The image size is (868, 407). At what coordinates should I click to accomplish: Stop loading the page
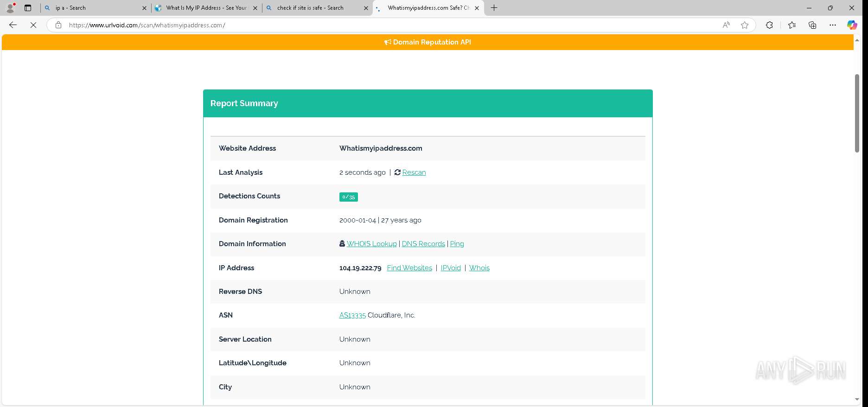coord(33,25)
